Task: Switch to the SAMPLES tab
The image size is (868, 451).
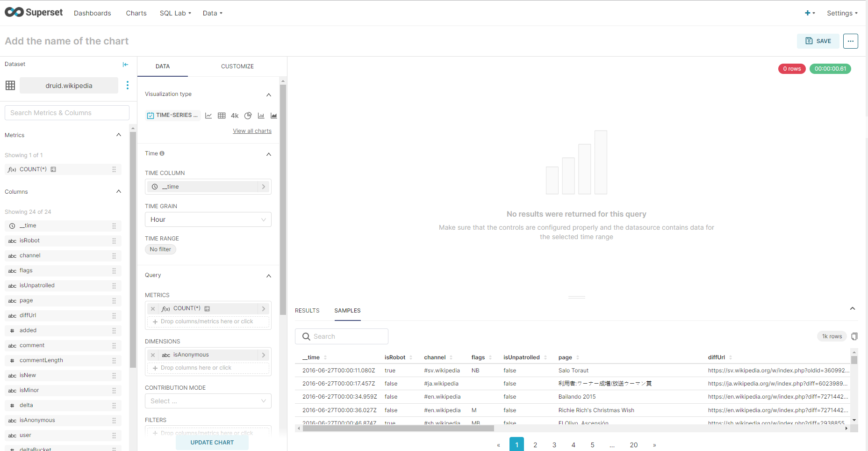Action: pyautogui.click(x=347, y=311)
